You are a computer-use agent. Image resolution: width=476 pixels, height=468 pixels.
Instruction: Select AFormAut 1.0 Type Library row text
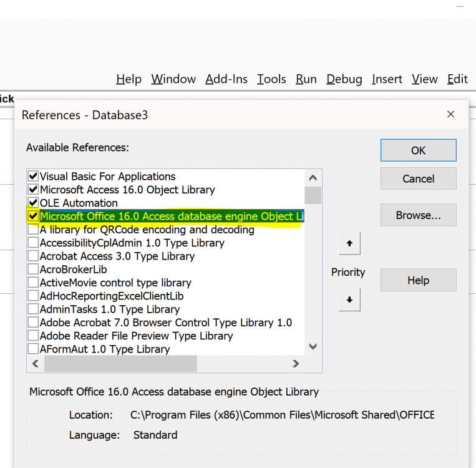pos(105,349)
